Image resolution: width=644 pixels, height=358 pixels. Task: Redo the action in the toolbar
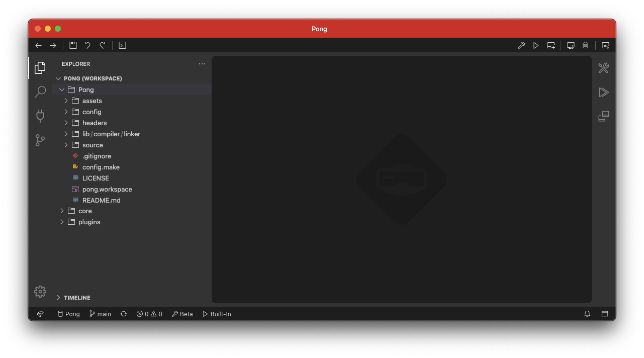pos(102,45)
